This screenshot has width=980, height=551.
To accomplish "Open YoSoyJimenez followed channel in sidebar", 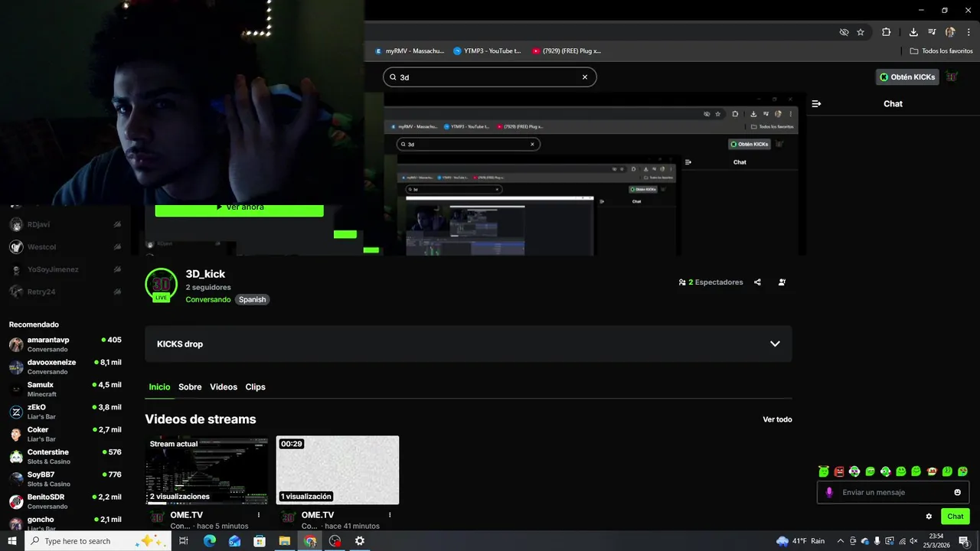I will click(x=65, y=269).
